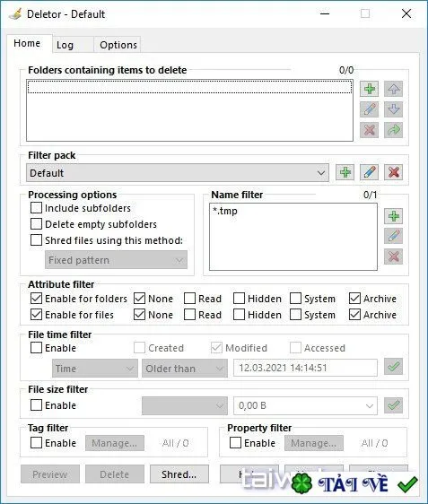Apply file time filter green checkmark
Viewport: 428px width, 504px height.
tap(394, 367)
